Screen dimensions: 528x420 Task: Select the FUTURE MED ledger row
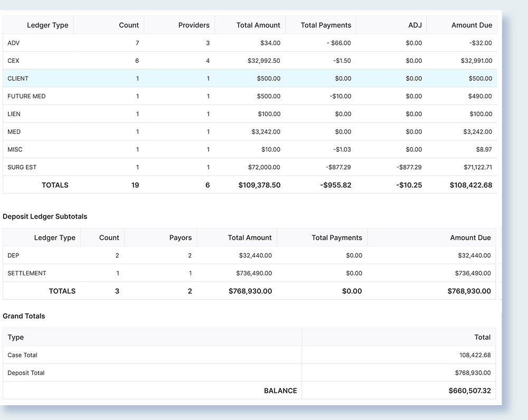(x=26, y=96)
